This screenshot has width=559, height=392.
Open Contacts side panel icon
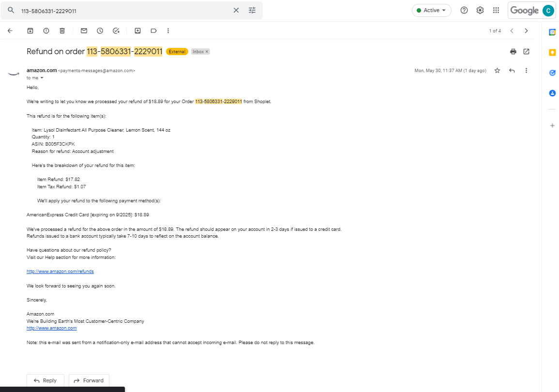[x=552, y=93]
